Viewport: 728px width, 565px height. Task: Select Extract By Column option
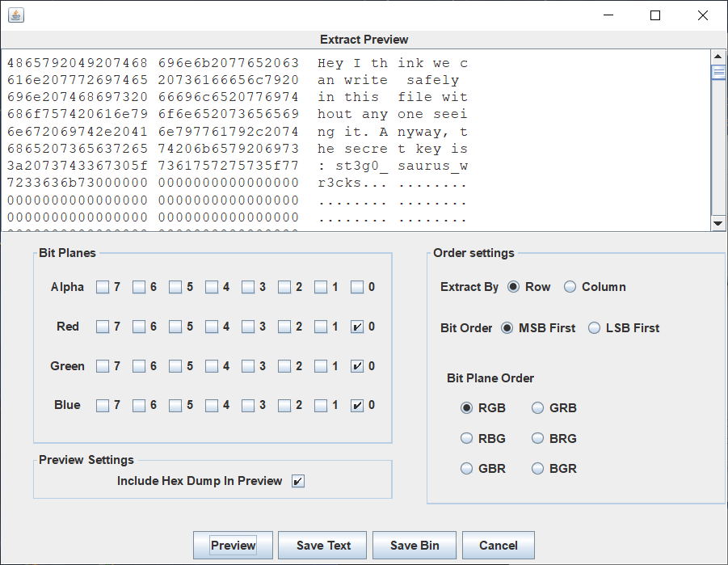pos(570,287)
